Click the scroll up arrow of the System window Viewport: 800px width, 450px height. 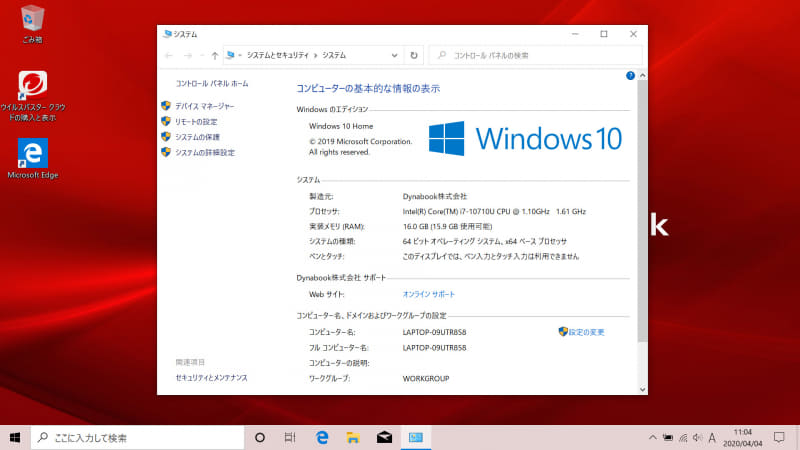(x=642, y=76)
